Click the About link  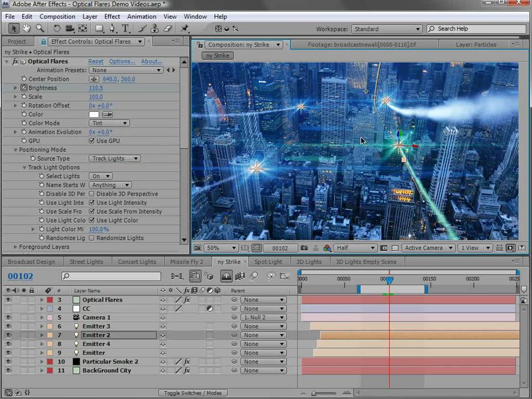point(151,62)
